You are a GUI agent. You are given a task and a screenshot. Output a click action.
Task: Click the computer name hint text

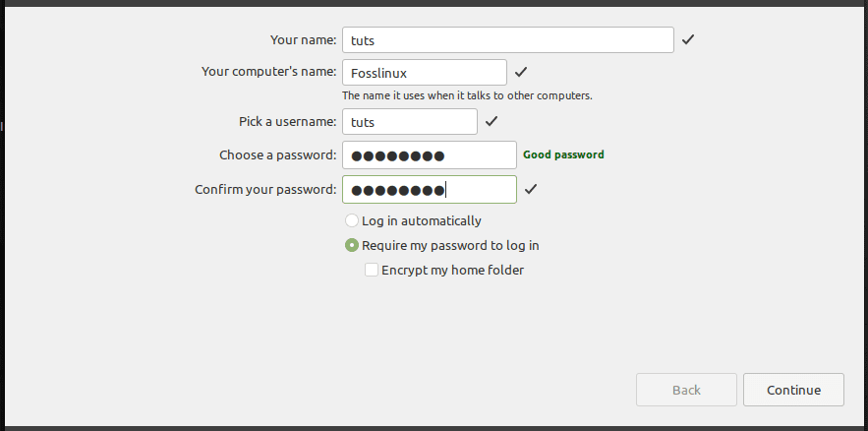[x=467, y=96]
